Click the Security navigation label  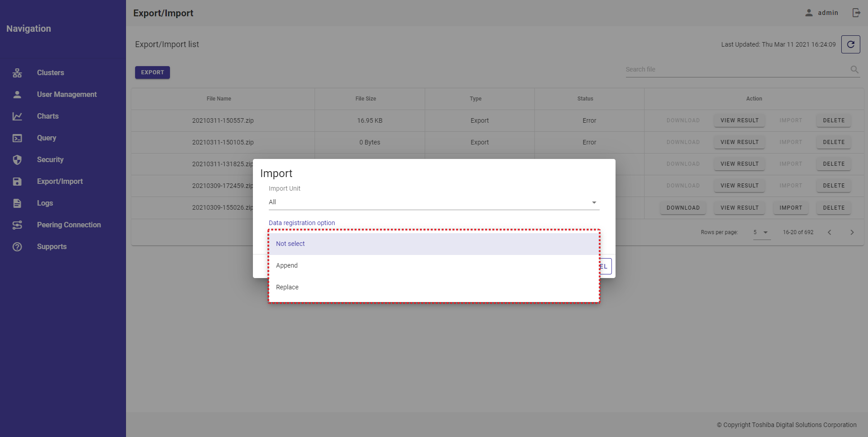[x=50, y=160]
